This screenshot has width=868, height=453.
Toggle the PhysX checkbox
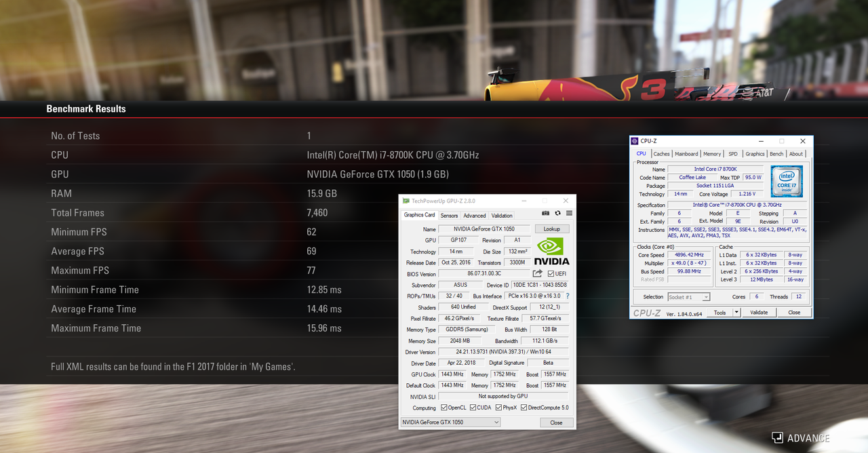click(x=498, y=408)
